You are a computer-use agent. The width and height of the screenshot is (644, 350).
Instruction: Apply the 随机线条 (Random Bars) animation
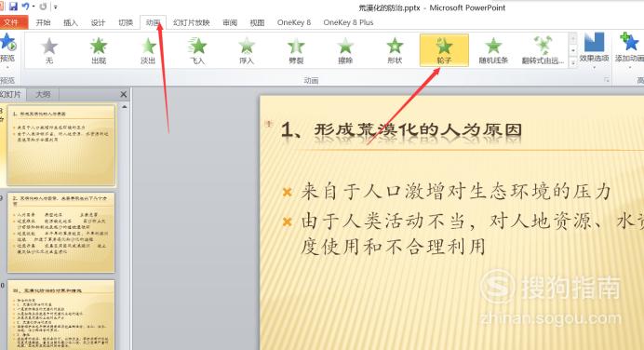click(x=493, y=51)
